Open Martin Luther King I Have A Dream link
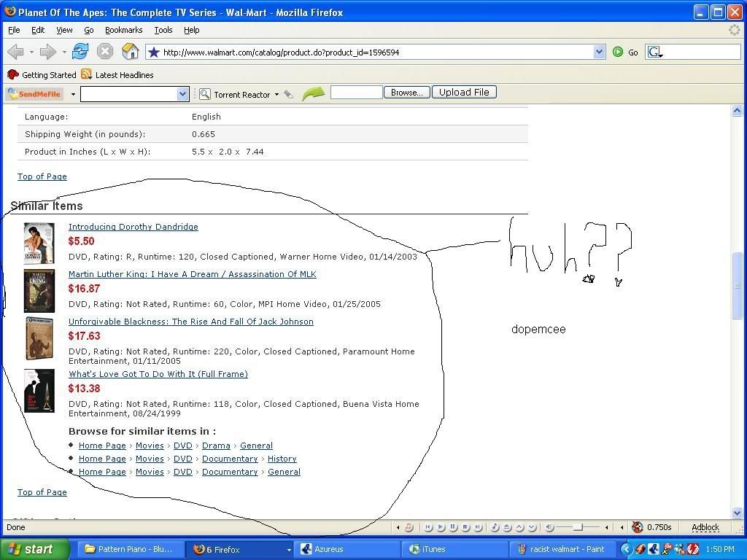This screenshot has height=560, width=747. [193, 274]
